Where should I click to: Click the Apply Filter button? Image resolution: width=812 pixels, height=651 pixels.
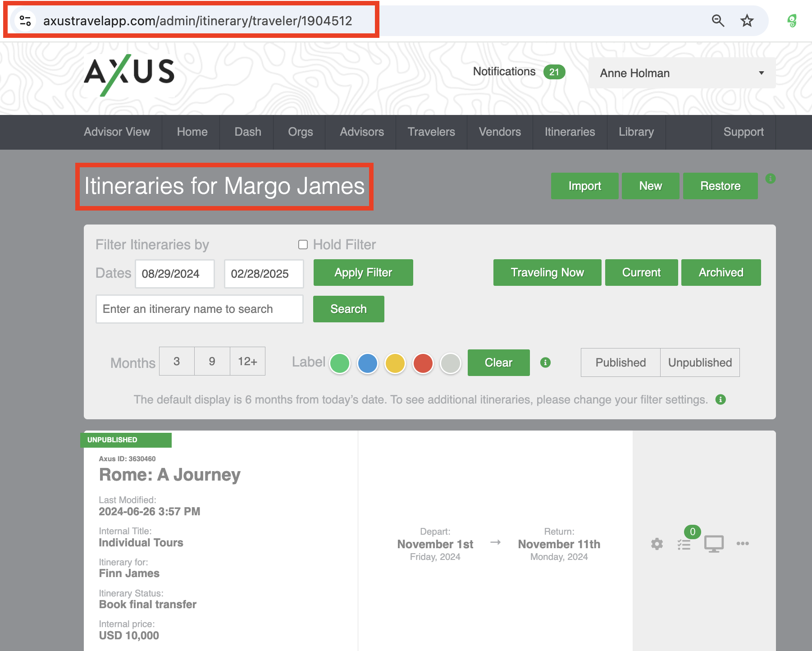click(363, 273)
